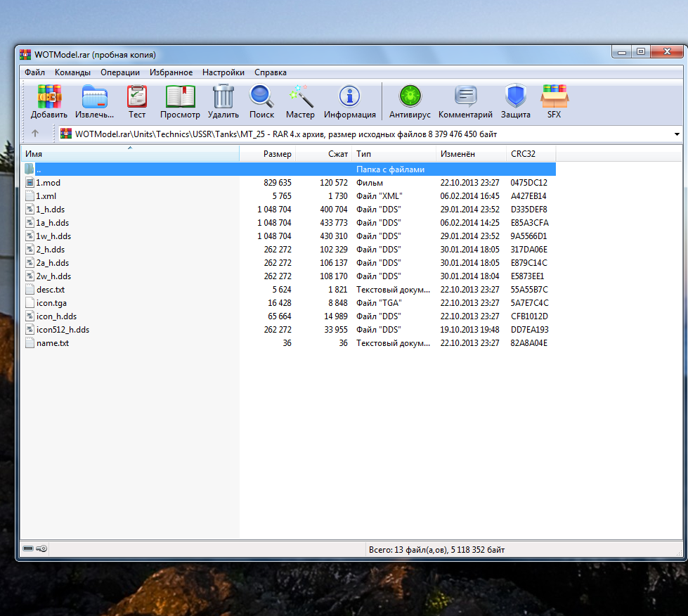Click the WinRAR icon in the title bar

click(25, 54)
